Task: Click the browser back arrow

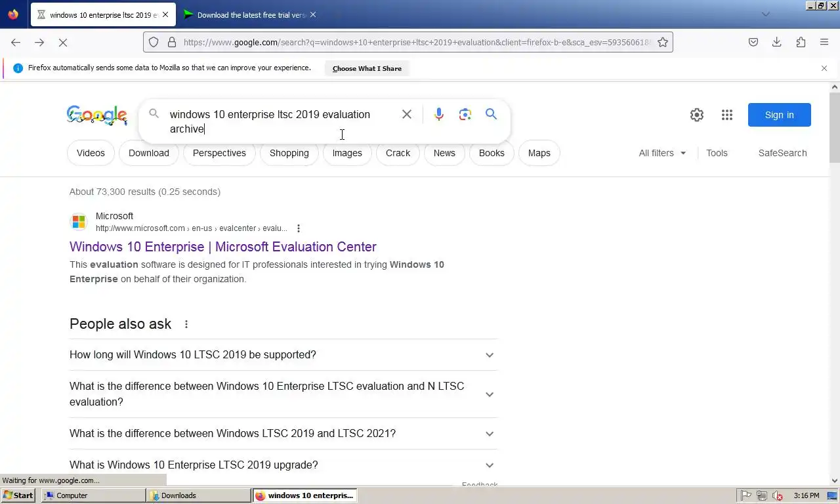Action: (x=16, y=42)
